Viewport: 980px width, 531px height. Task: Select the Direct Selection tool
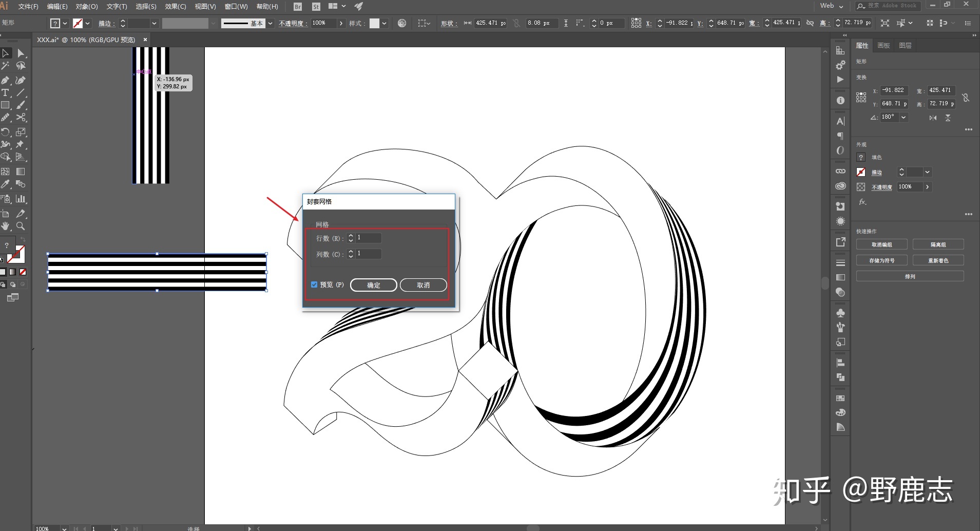21,53
